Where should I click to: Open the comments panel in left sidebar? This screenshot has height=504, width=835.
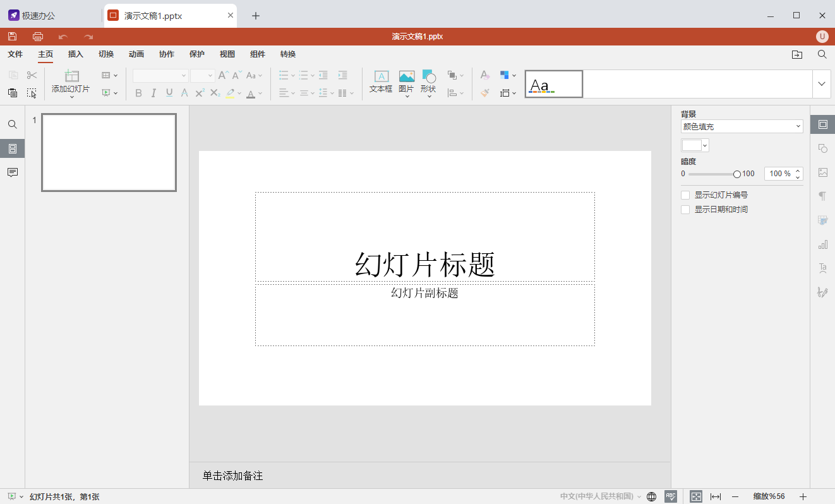click(x=13, y=173)
